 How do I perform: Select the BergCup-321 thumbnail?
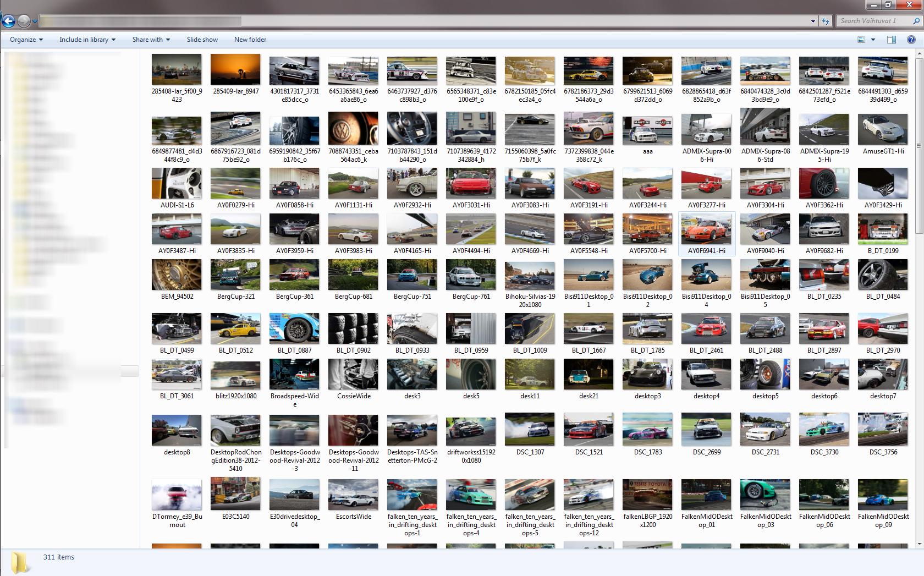[235, 275]
